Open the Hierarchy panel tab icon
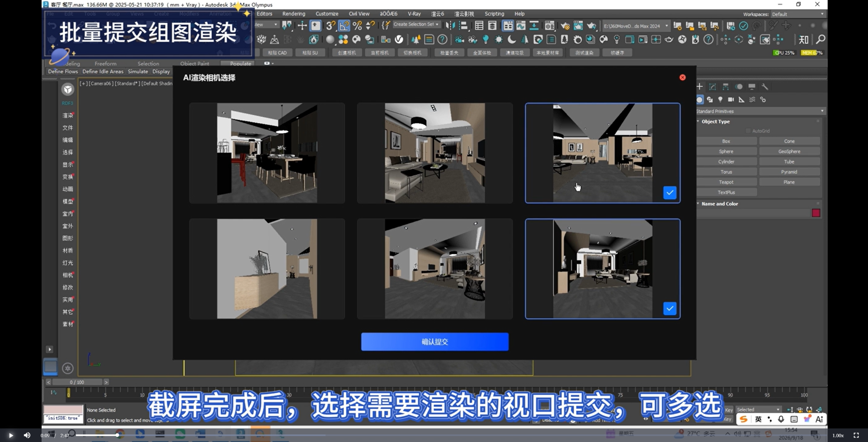Viewport: 868px width, 442px height. coord(726,87)
